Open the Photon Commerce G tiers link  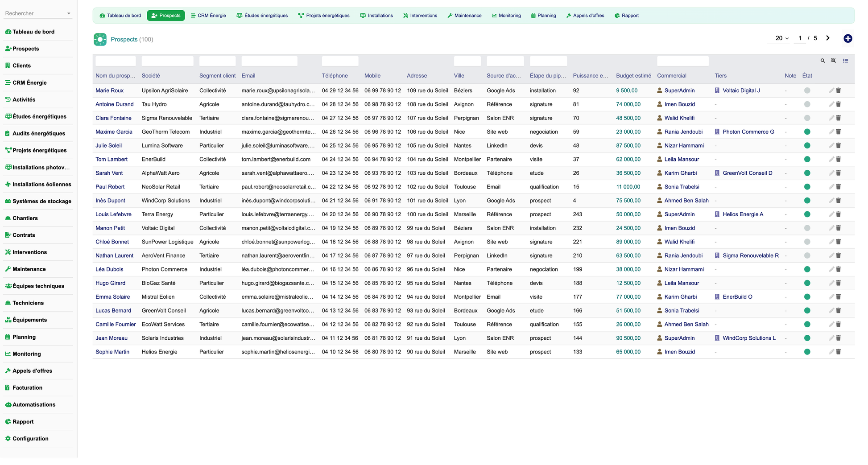tap(748, 132)
